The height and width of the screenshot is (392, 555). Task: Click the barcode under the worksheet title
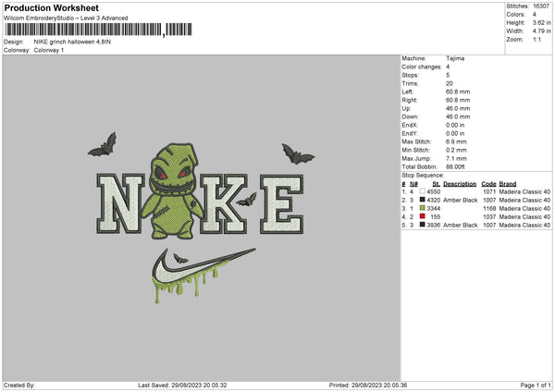point(98,30)
